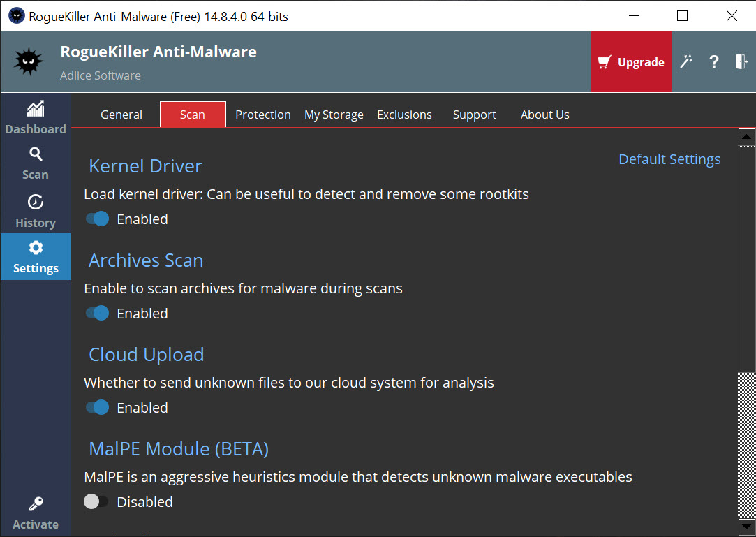
Task: Disable the Cloud Upload toggle
Action: click(98, 408)
